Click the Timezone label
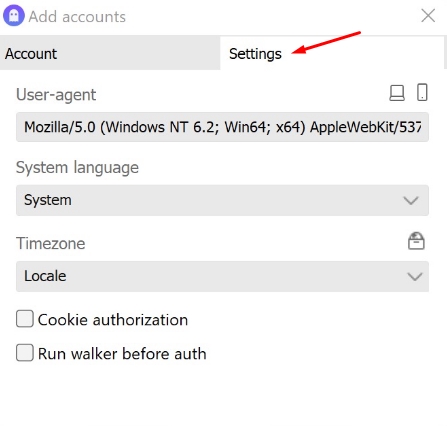 [51, 243]
